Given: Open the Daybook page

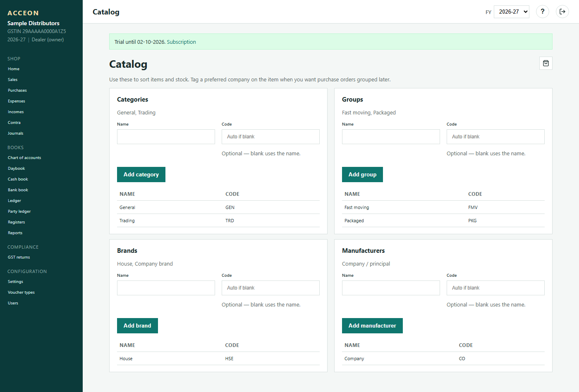Looking at the screenshot, I should [x=17, y=169].
